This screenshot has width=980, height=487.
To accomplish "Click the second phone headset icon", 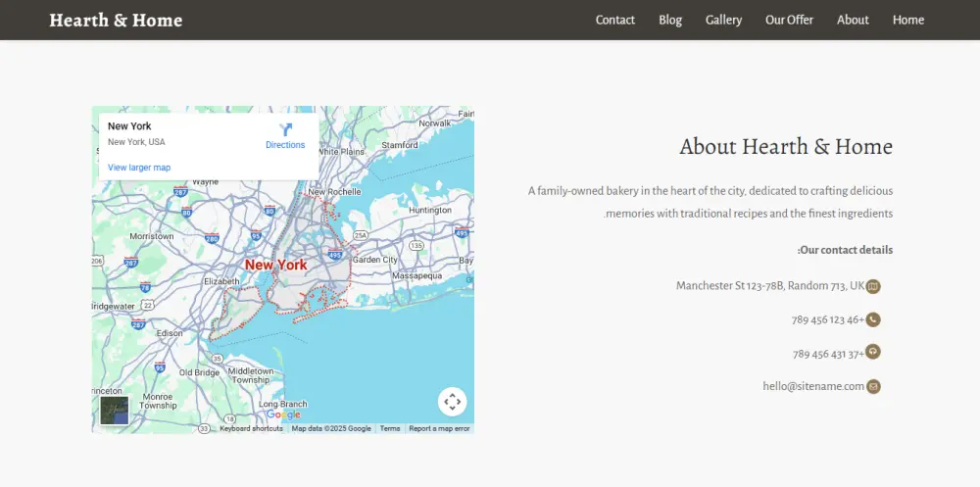I will click(x=873, y=352).
